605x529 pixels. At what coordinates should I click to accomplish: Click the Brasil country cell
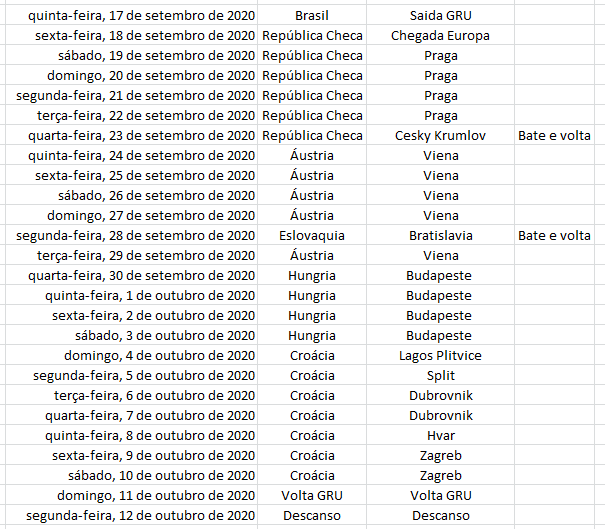[x=312, y=16]
